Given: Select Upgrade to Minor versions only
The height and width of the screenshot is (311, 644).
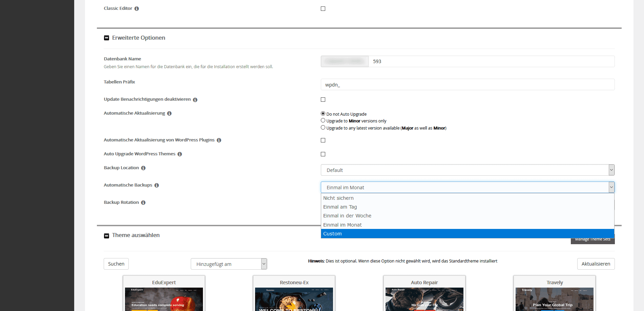Looking at the screenshot, I should [x=323, y=120].
